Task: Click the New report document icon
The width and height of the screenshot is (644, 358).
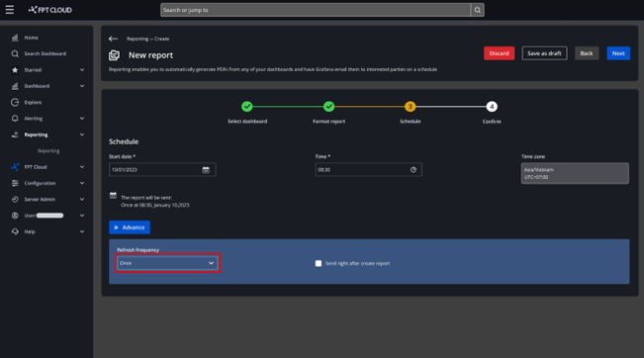Action: point(114,55)
